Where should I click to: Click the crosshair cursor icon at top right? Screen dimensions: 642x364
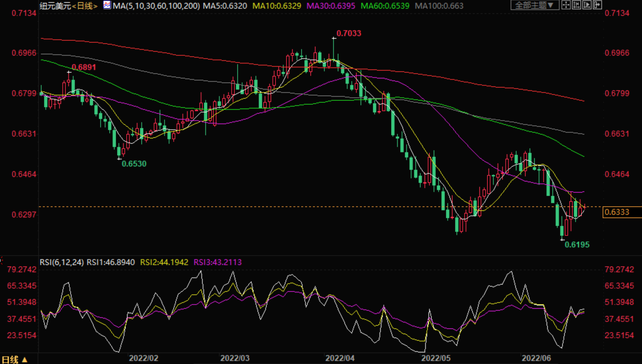tap(566, 5)
